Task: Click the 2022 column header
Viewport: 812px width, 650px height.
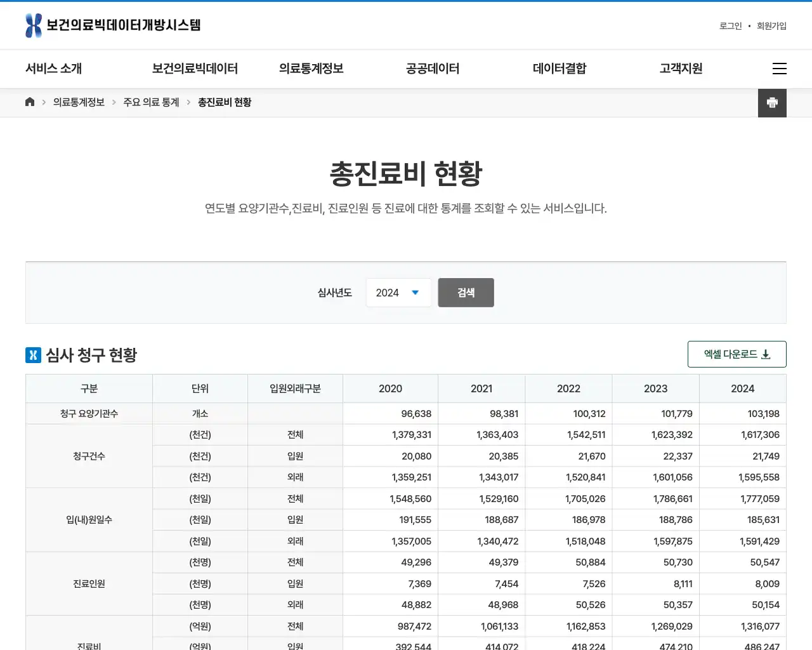Action: pyautogui.click(x=568, y=388)
